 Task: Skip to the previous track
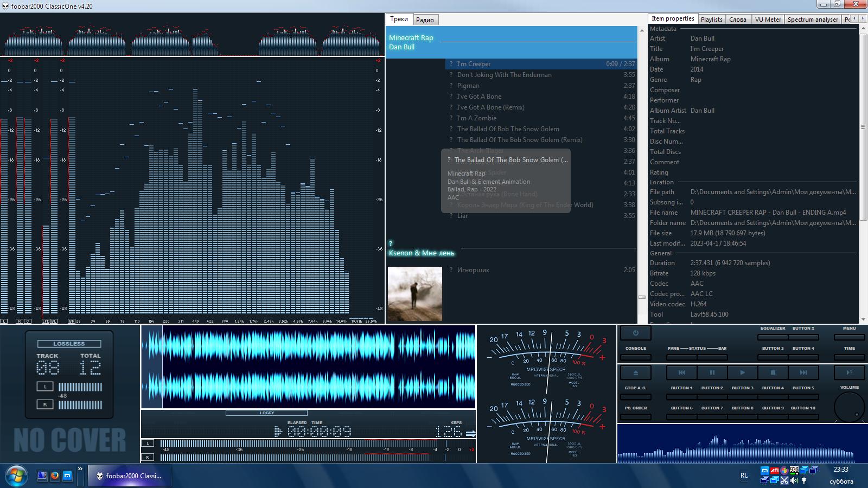(x=681, y=373)
